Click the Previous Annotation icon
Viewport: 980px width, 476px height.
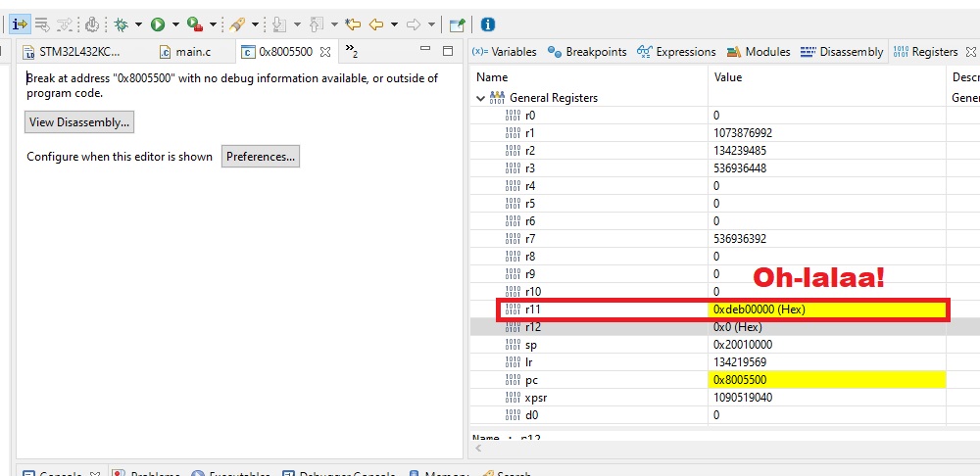pyautogui.click(x=317, y=24)
